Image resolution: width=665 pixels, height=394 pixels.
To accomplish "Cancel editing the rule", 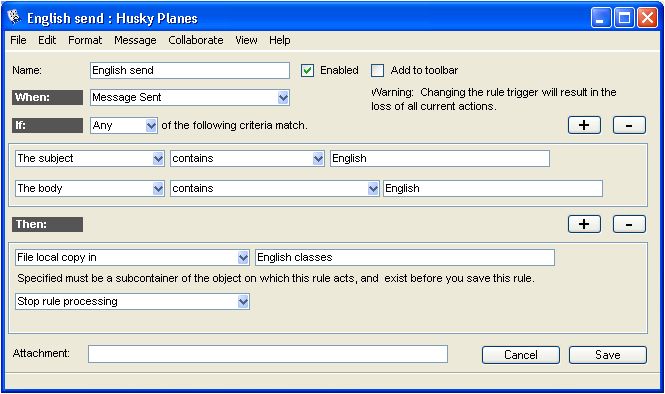I will [x=520, y=355].
